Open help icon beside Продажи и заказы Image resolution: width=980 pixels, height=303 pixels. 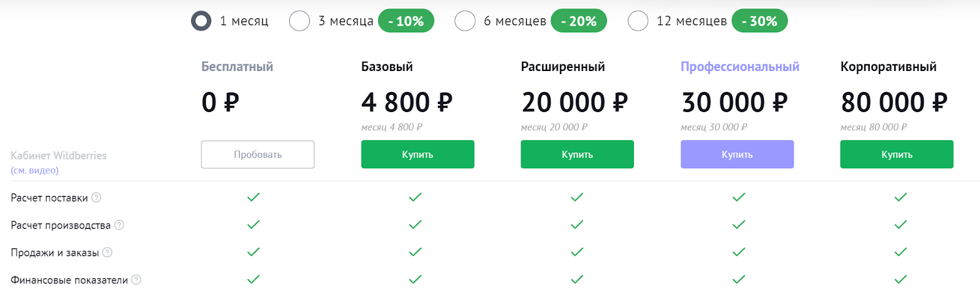[x=107, y=252]
